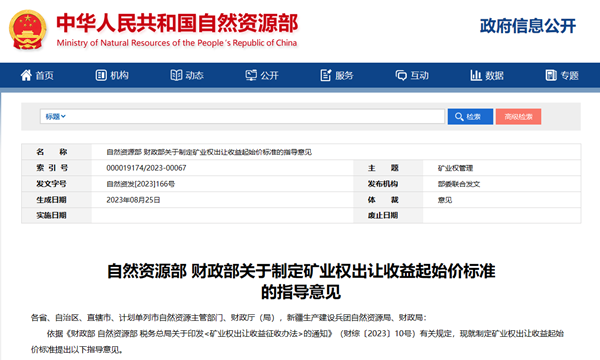Open the 机构 navigation item
The width and height of the screenshot is (600, 360).
pyautogui.click(x=112, y=75)
